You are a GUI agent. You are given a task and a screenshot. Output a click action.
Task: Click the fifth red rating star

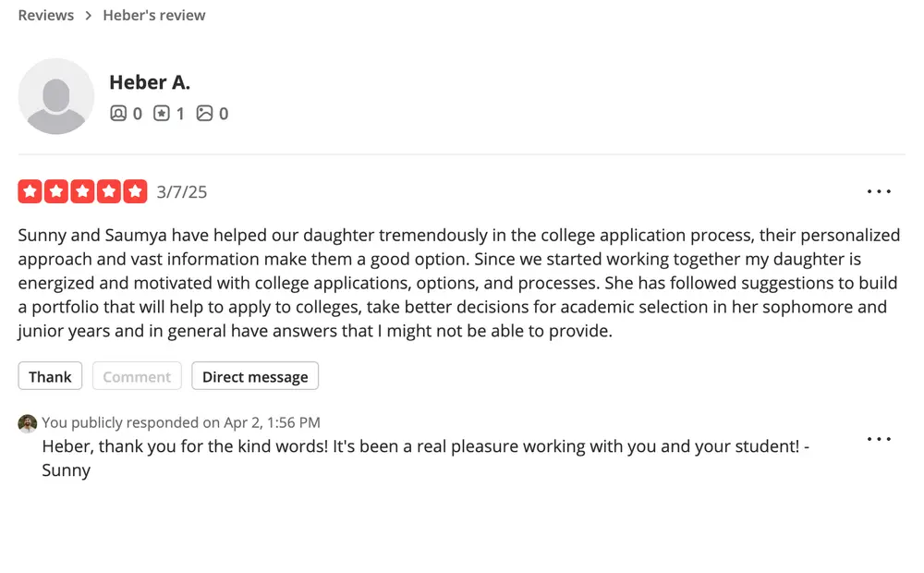[135, 191]
